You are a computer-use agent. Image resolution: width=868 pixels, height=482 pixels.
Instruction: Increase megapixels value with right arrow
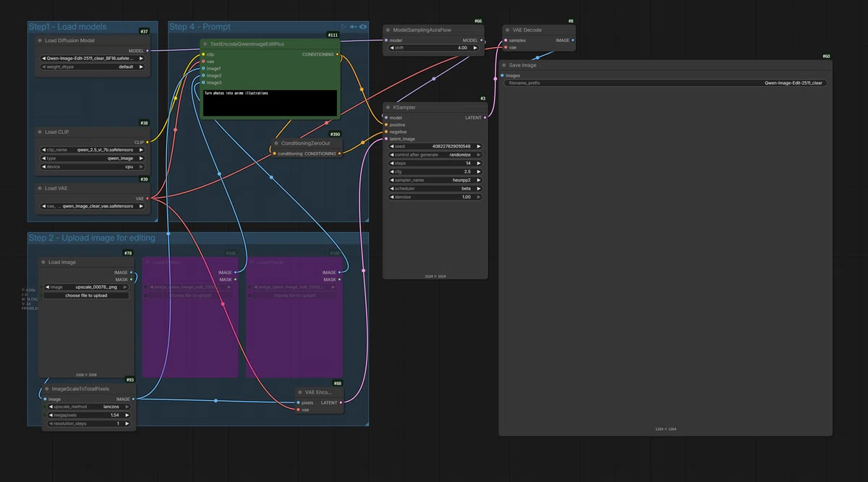[x=126, y=415]
